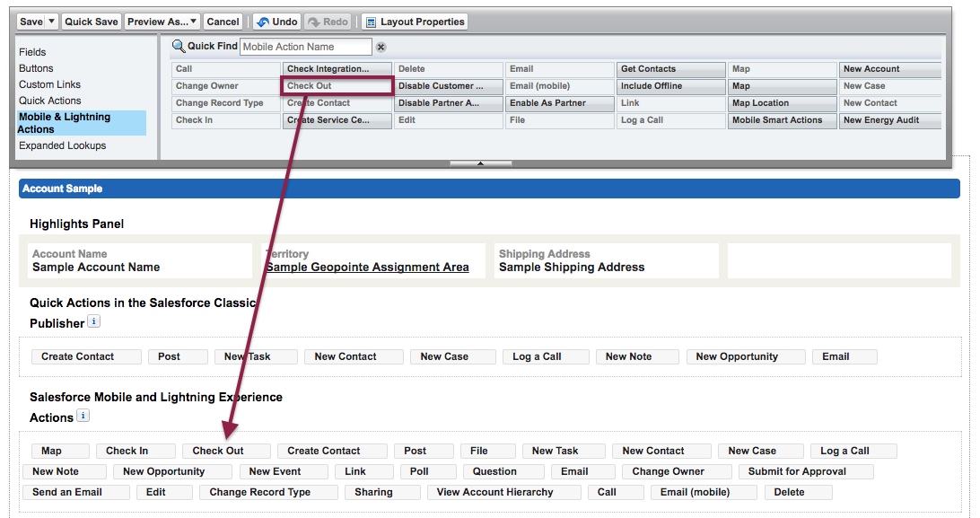
Task: Select Check Integration... in the palette
Action: pos(337,69)
